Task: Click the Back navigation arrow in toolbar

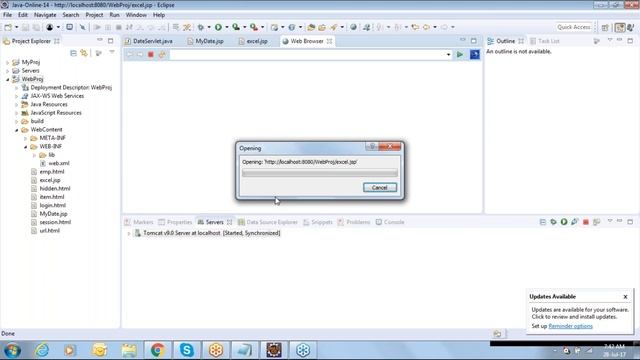Action: (x=426, y=27)
